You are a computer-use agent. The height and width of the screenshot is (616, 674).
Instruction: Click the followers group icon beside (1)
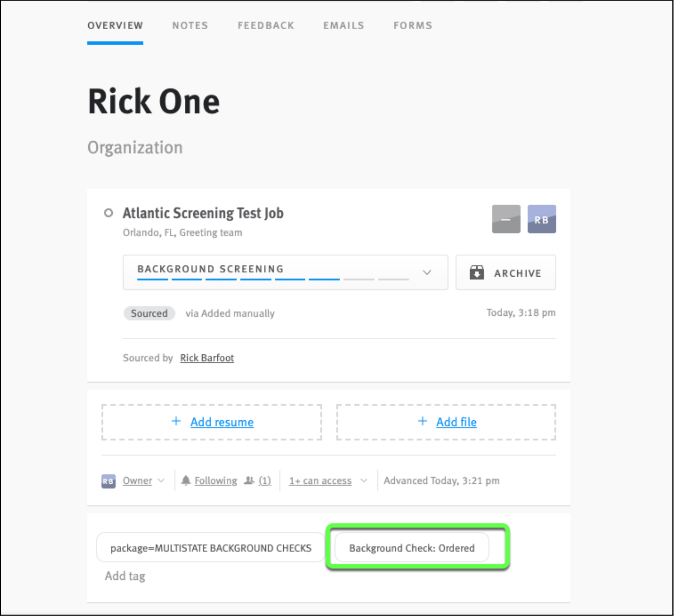[x=250, y=481]
